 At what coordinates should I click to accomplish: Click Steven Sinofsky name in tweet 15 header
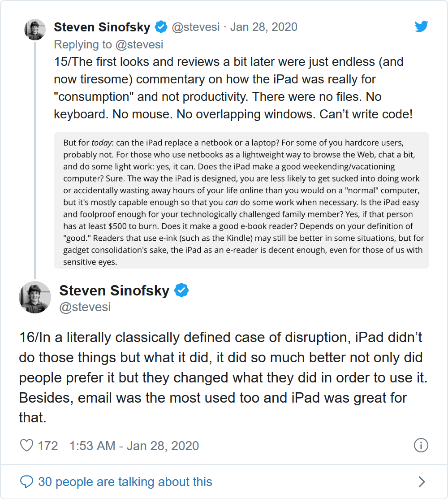coord(102,27)
